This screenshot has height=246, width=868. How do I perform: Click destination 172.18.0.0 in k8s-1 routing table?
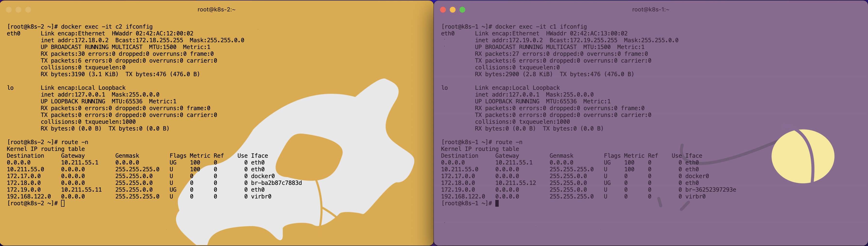pyautogui.click(x=458, y=183)
